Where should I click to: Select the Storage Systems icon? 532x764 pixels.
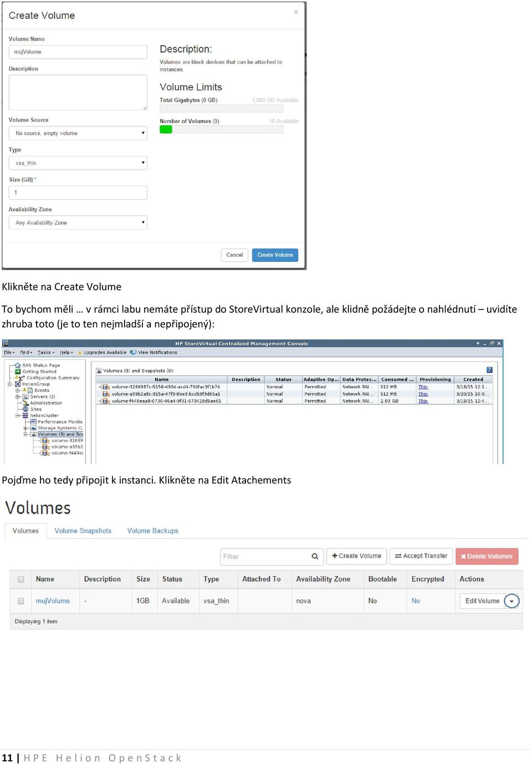coord(33,428)
